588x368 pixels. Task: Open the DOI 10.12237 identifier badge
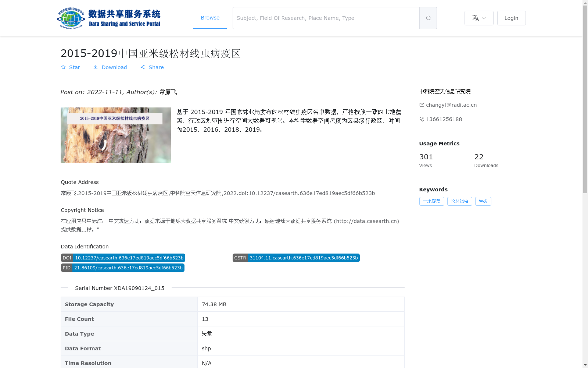(x=123, y=258)
